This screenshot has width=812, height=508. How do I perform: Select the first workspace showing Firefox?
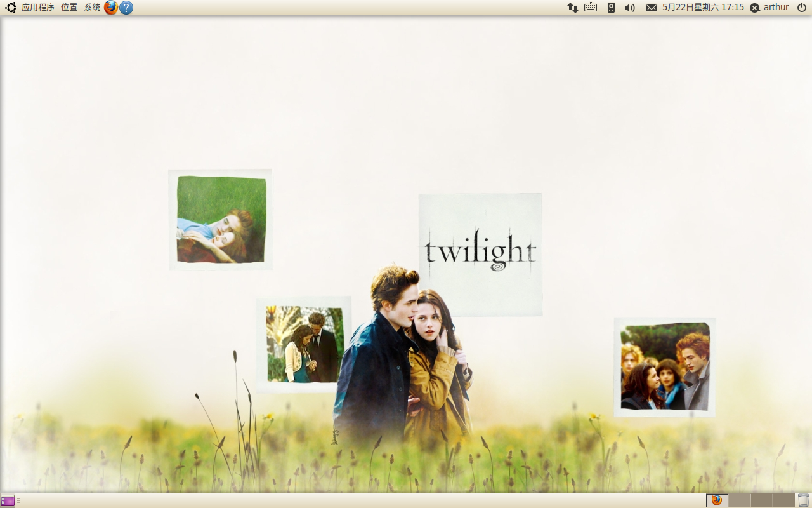coord(717,500)
